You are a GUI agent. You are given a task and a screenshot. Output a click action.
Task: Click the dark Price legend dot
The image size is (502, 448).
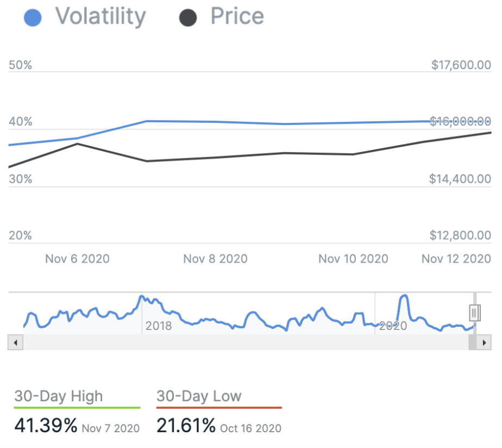tap(188, 17)
